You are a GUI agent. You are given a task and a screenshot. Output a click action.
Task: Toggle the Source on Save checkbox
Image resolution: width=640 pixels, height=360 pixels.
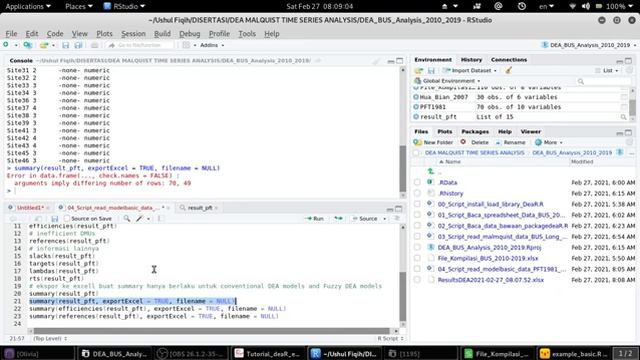[x=67, y=219]
